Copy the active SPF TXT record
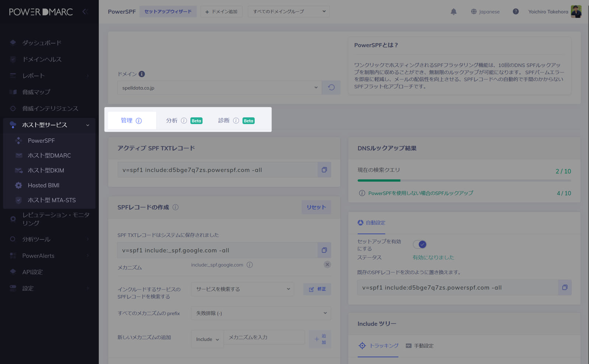 (x=324, y=170)
